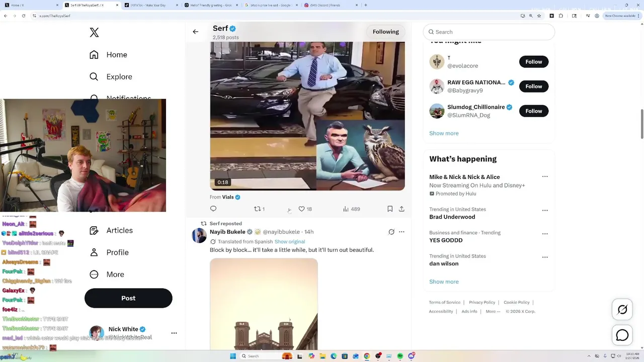The image size is (644, 362).
Task: Follow Slumdog_Chillionaire @SlumRNA_Dog
Action: [x=534, y=111]
